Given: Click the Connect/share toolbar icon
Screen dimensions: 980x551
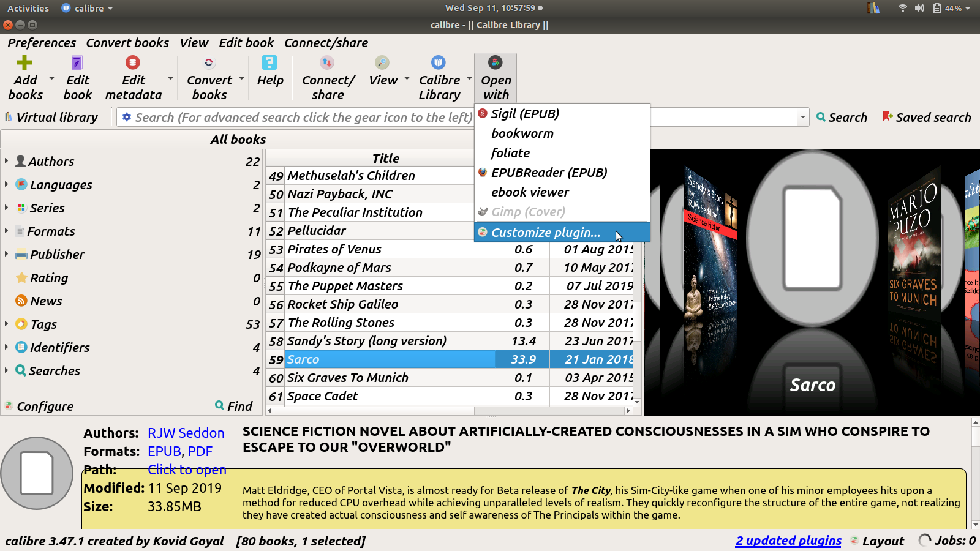Looking at the screenshot, I should click(x=328, y=62).
